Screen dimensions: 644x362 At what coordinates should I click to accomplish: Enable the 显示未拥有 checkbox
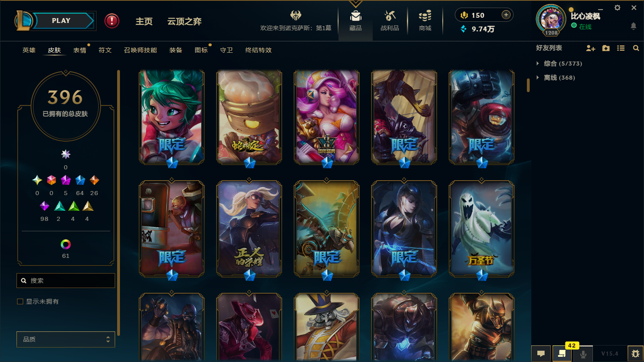(x=20, y=302)
